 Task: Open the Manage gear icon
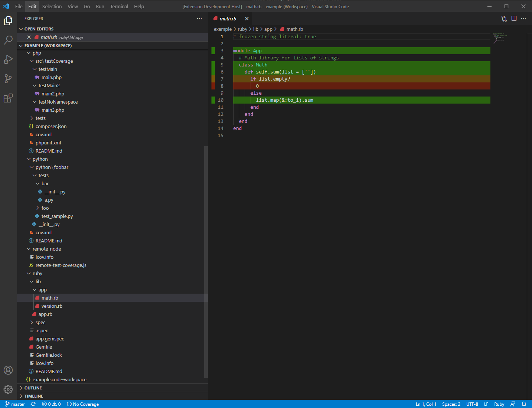coord(8,389)
